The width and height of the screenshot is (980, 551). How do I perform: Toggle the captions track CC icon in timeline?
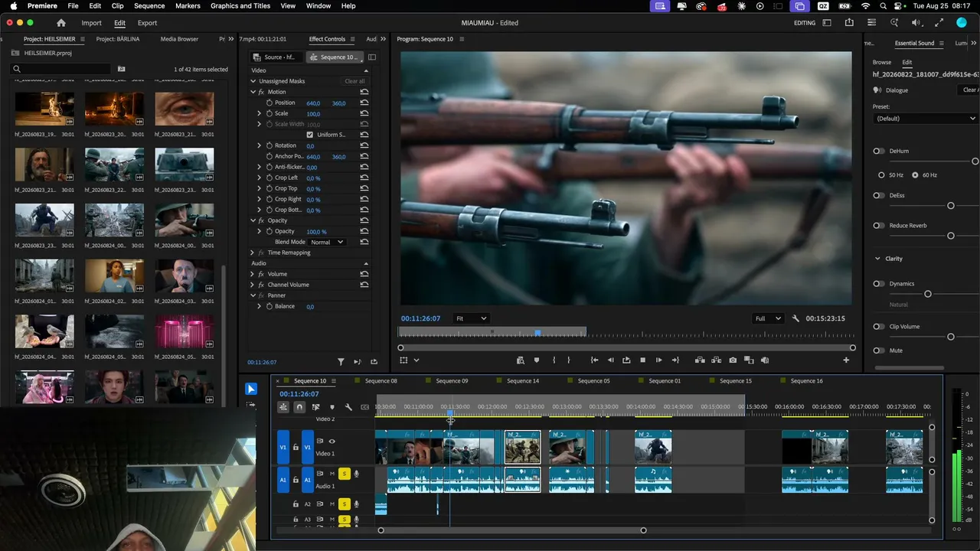click(x=364, y=407)
